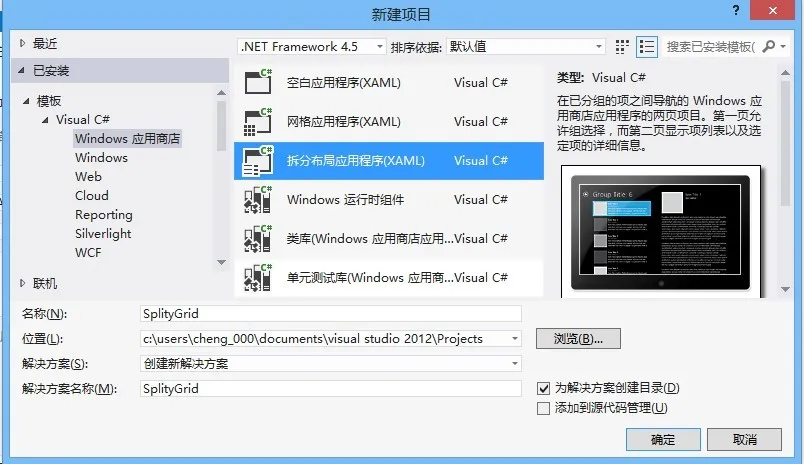Screen dimensions: 804x464
Task: Open the 解决方案 创建新解决方案 dropdown
Action: coord(514,364)
